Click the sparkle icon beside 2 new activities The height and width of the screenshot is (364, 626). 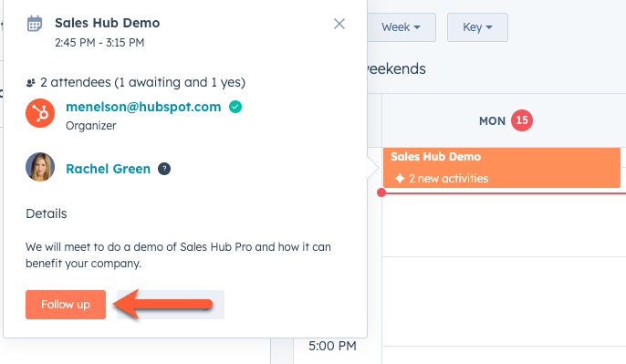pos(400,179)
